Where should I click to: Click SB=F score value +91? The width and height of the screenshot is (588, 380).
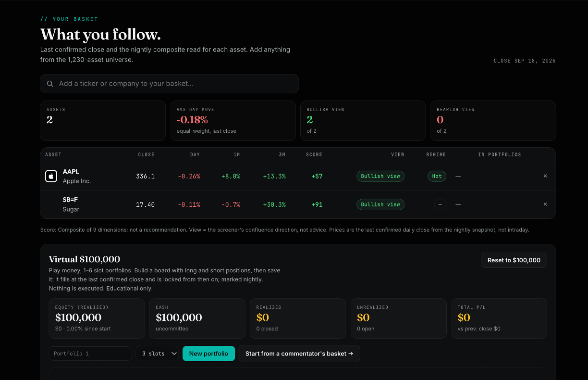317,205
